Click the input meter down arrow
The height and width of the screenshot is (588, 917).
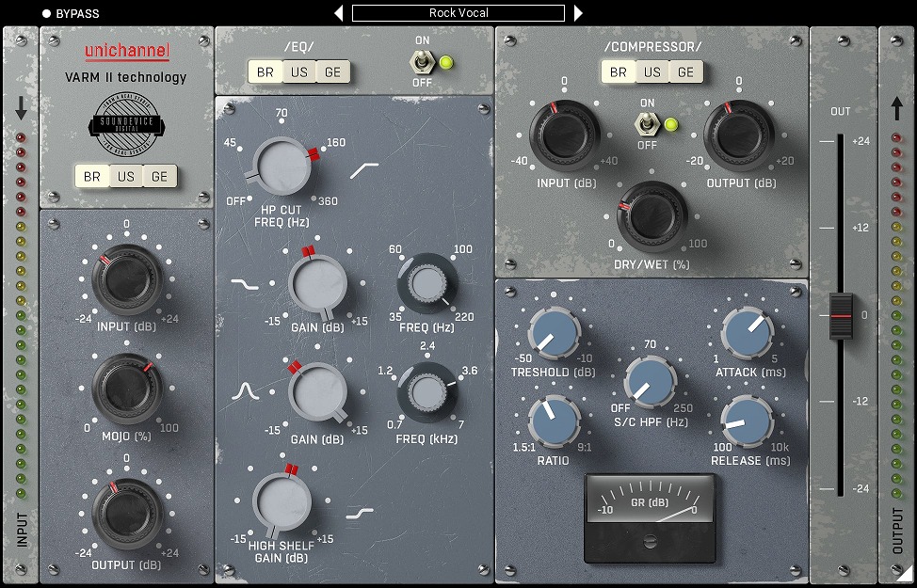21,110
